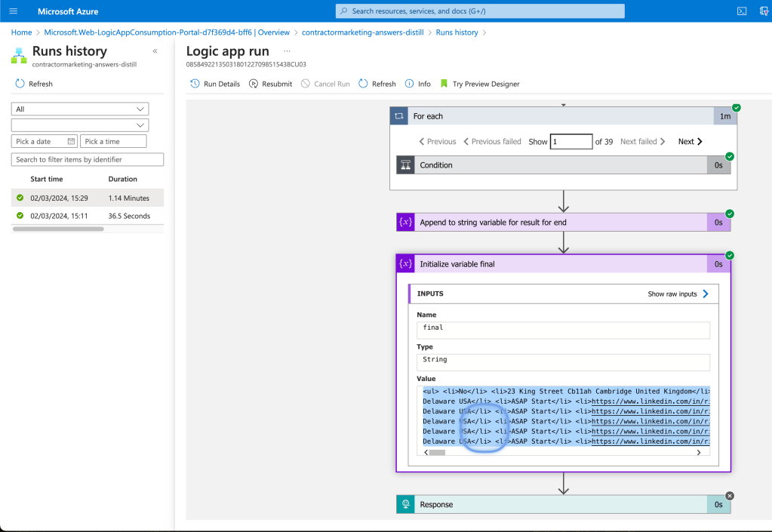The image size is (772, 532).
Task: Click the horizontal scrollbar under the runs list
Action: tap(58, 229)
